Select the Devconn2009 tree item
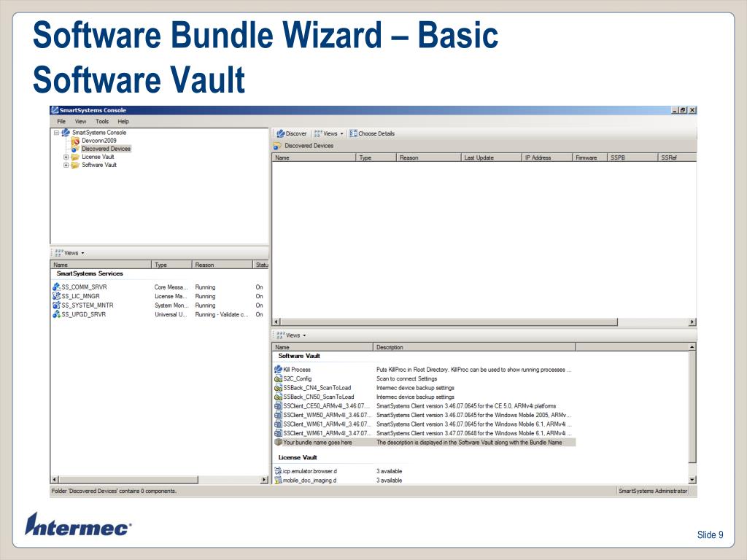747x560 pixels. [x=99, y=141]
